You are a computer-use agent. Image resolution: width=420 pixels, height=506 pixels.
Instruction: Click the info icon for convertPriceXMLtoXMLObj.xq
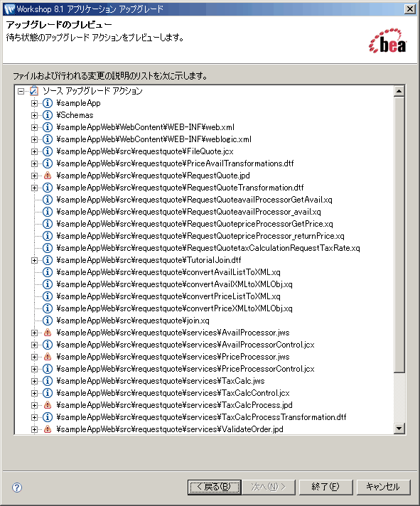48,308
